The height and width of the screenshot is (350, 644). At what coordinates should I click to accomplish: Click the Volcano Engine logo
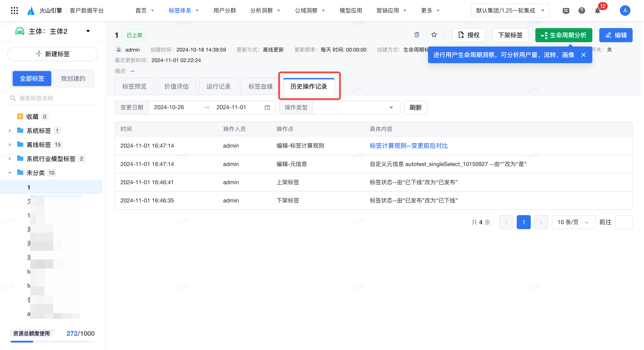point(31,11)
